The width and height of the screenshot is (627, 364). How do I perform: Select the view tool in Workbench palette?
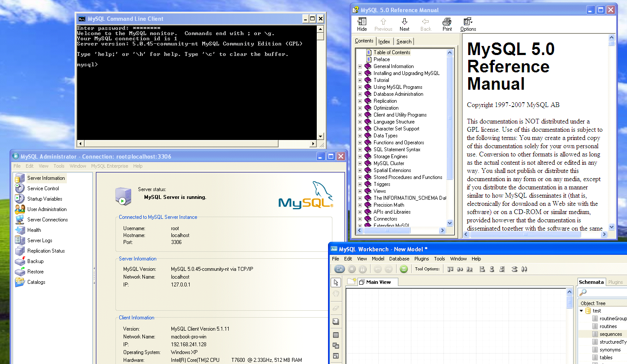(x=336, y=345)
